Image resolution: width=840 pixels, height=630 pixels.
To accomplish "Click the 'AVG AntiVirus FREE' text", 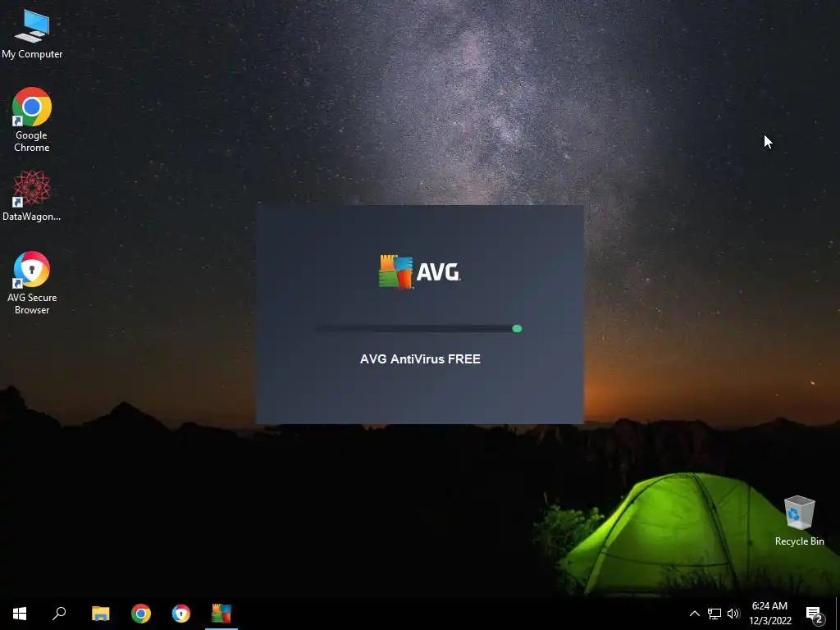I will tap(420, 359).
